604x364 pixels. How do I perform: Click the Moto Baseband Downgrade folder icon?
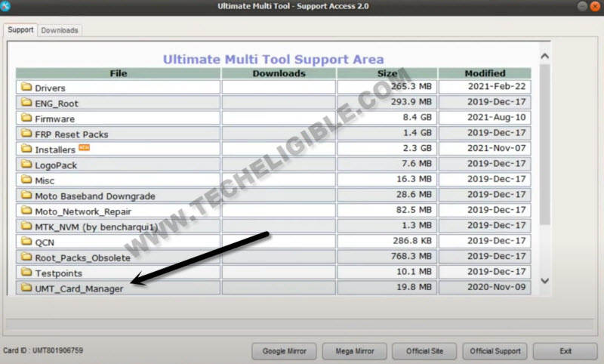click(26, 195)
